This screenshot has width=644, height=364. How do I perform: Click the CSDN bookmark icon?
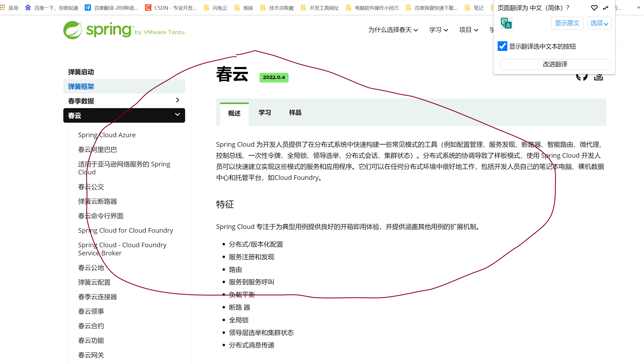tap(148, 8)
